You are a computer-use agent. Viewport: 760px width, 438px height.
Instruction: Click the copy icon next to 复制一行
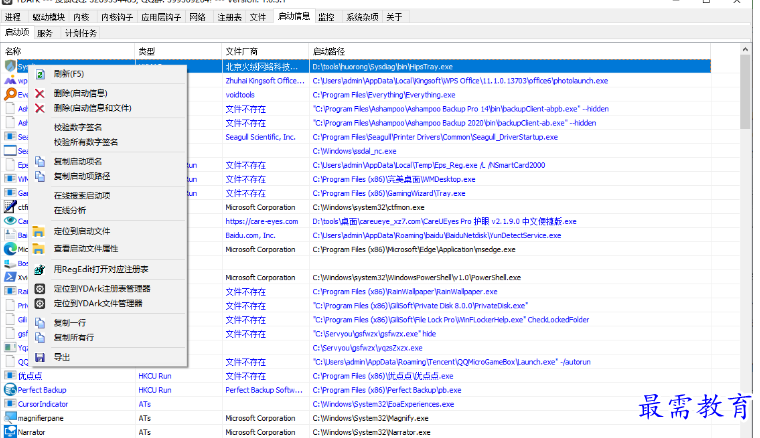[40, 323]
